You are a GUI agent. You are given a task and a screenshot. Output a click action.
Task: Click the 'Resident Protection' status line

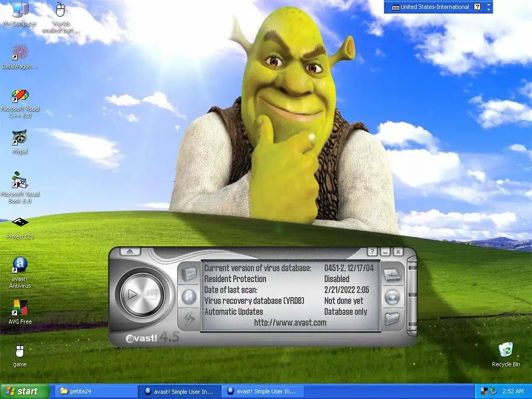(235, 279)
